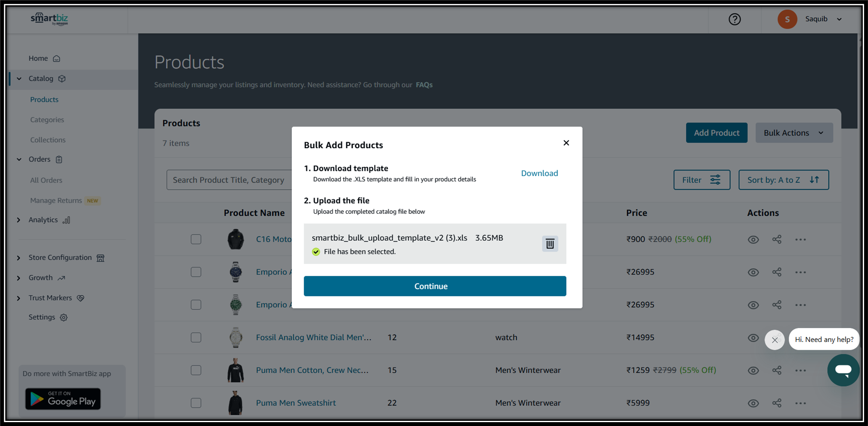
Task: Tick the Puma Men Sweatshirt checkbox
Action: click(196, 403)
